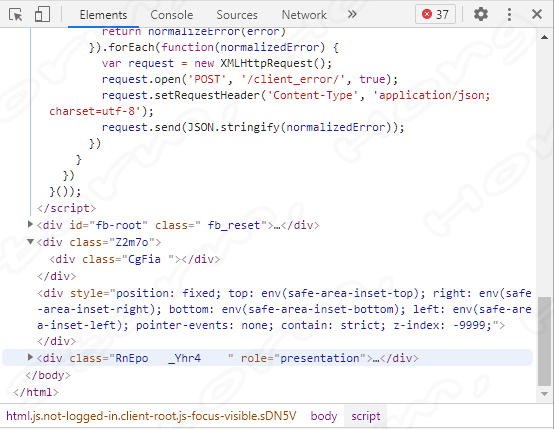Select the closing script tag line
Viewport: 554px width, 429px height.
pyautogui.click(x=66, y=208)
